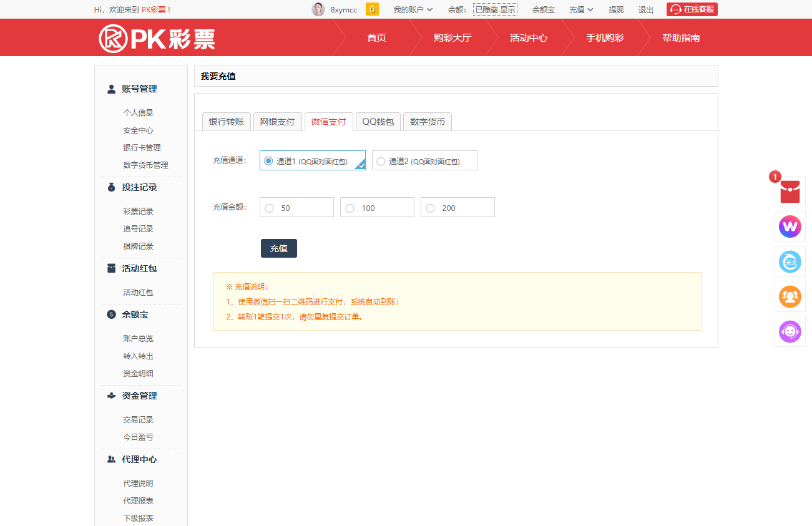Open the purple smiley face support icon
Viewport: 812px width, 526px height.
(x=790, y=331)
